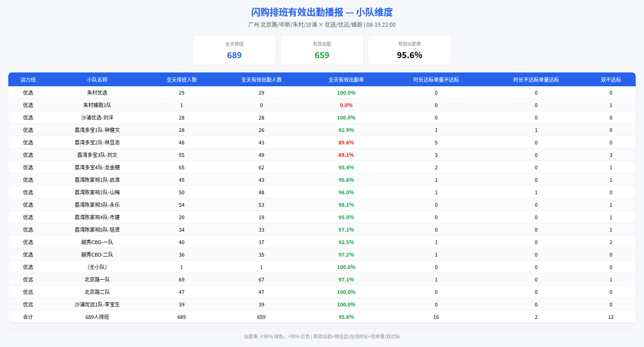Click the 小队名称 column header

[x=97, y=80]
